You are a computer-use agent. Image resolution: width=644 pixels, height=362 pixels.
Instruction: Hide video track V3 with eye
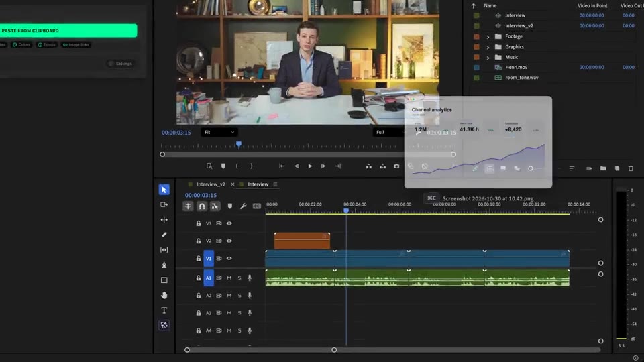tap(229, 223)
